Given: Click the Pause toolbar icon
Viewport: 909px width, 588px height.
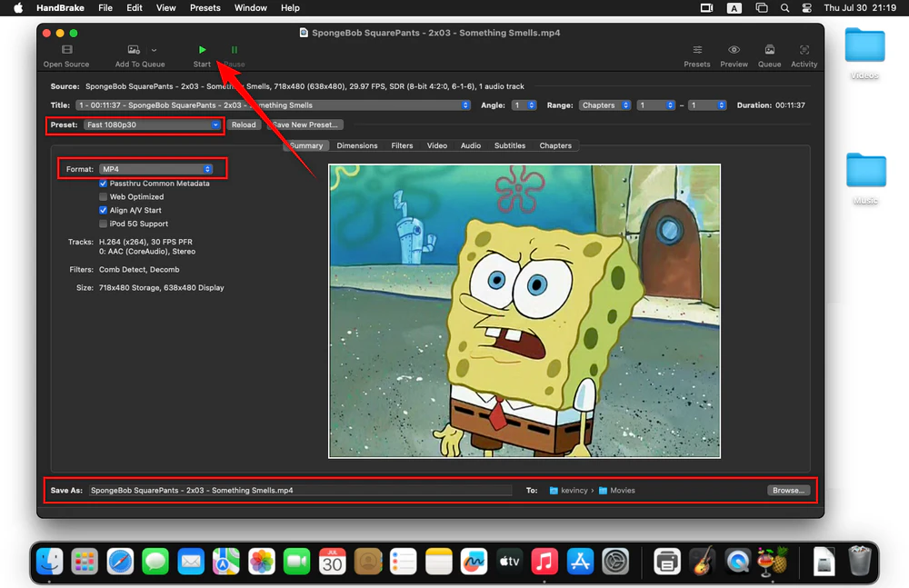Looking at the screenshot, I should coord(235,50).
